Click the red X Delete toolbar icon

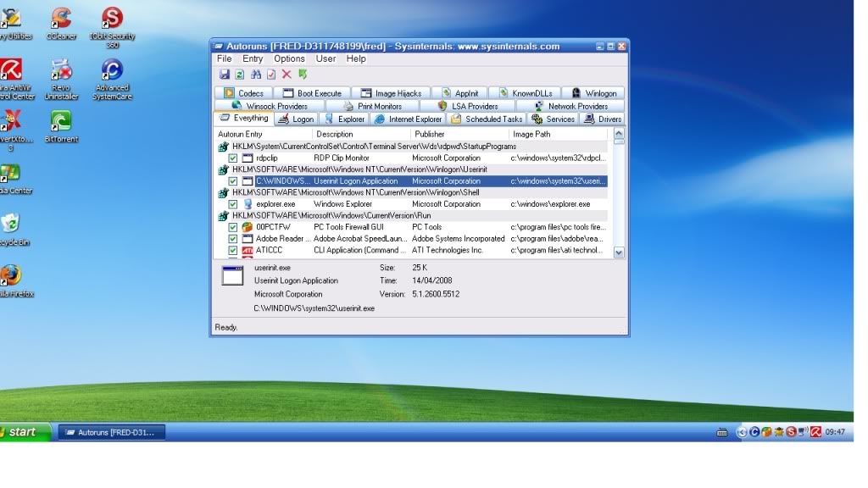pyautogui.click(x=287, y=75)
